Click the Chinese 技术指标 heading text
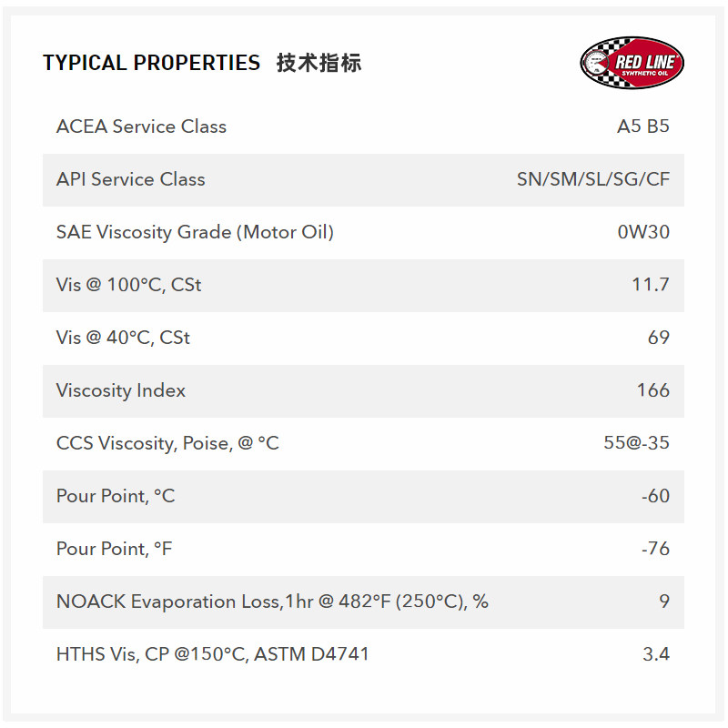This screenshot has height=728, width=728. [318, 63]
